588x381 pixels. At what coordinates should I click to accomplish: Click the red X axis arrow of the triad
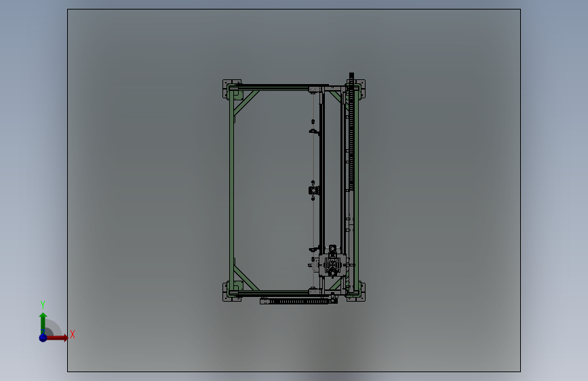pyautogui.click(x=58, y=338)
